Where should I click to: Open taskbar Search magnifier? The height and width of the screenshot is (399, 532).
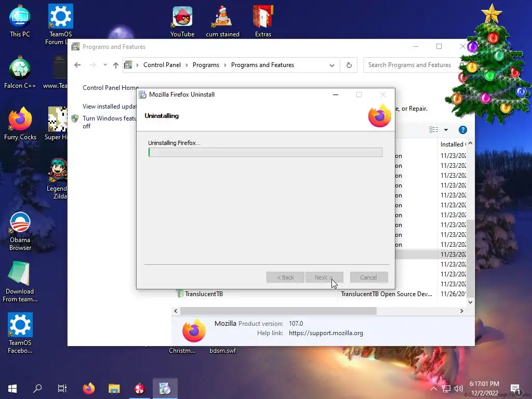point(37,388)
